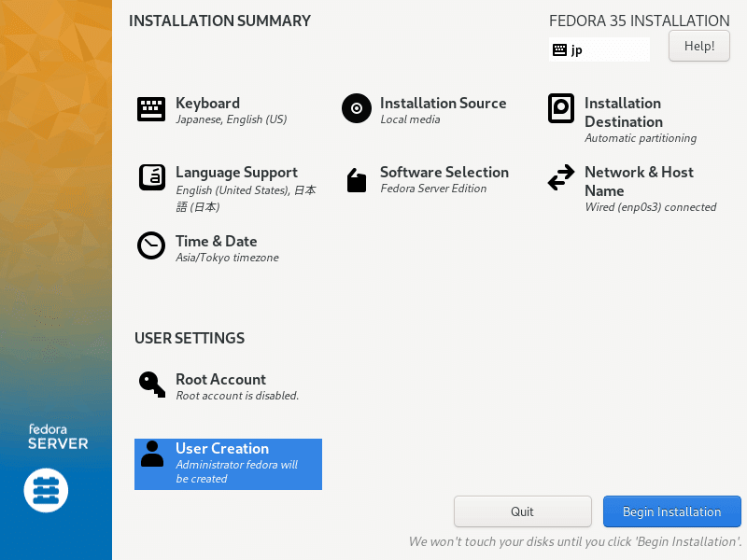The image size is (747, 560).
Task: Click the Quit button
Action: coord(523,511)
